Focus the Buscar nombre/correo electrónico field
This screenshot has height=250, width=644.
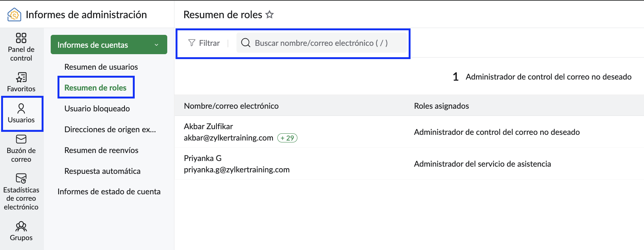322,43
